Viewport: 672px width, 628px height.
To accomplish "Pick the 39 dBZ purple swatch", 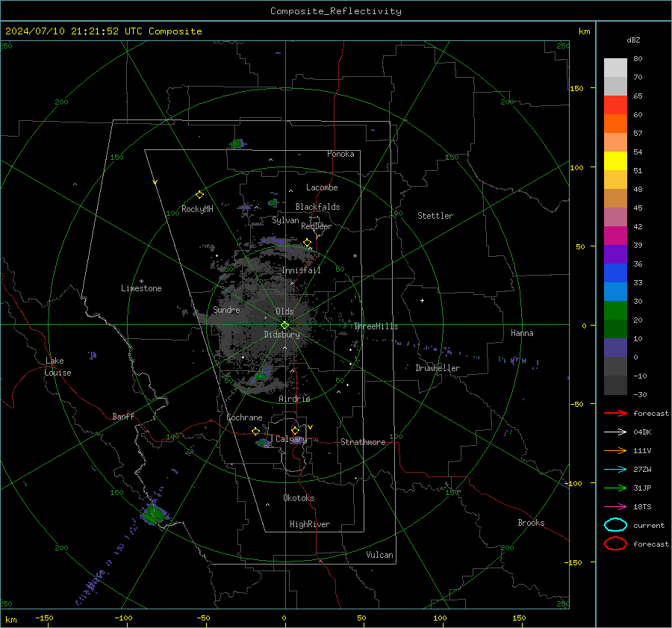I will point(615,254).
